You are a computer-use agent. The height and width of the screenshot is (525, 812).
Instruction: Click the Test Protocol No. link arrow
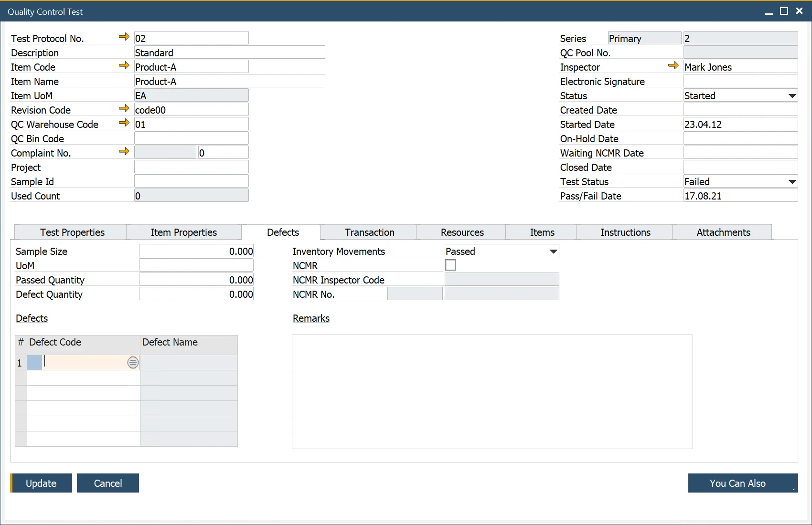tap(124, 37)
